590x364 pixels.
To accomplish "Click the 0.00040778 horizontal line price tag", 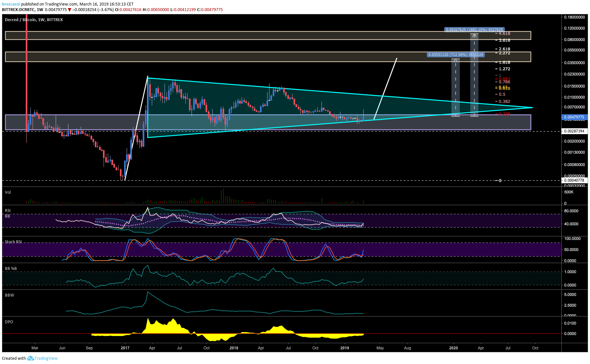I will tap(574, 180).
